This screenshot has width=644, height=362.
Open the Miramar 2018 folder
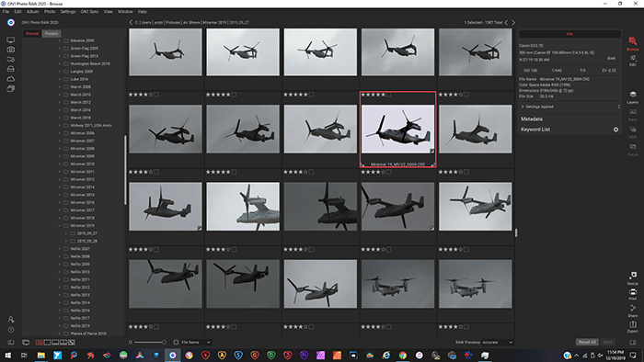point(82,218)
